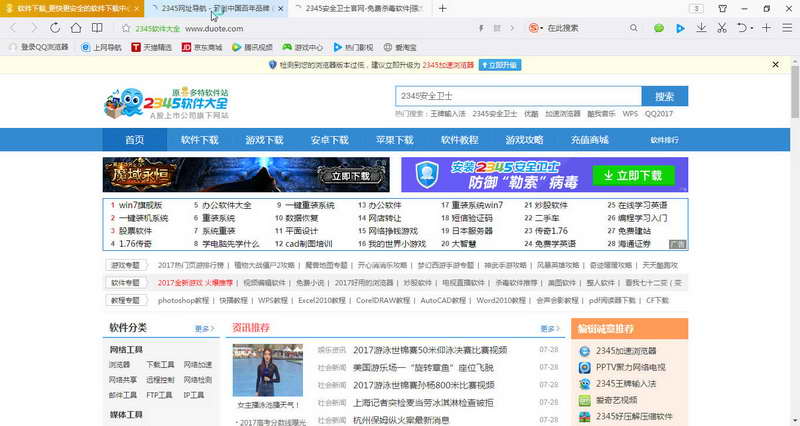This screenshot has width=800, height=426.
Task: Click the browser forward arrow
Action: [34, 28]
